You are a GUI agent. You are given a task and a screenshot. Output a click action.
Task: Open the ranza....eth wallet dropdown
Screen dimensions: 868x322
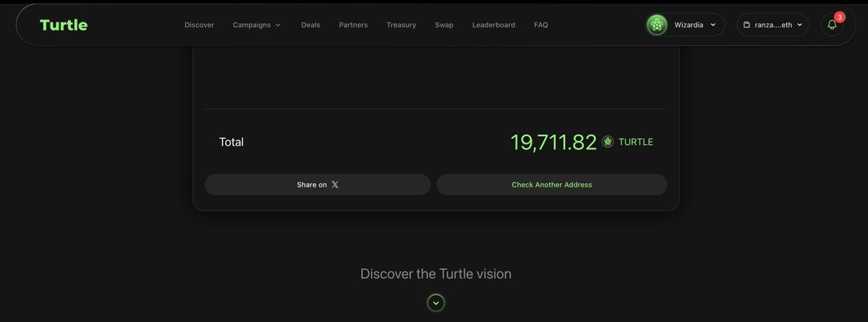pyautogui.click(x=773, y=25)
